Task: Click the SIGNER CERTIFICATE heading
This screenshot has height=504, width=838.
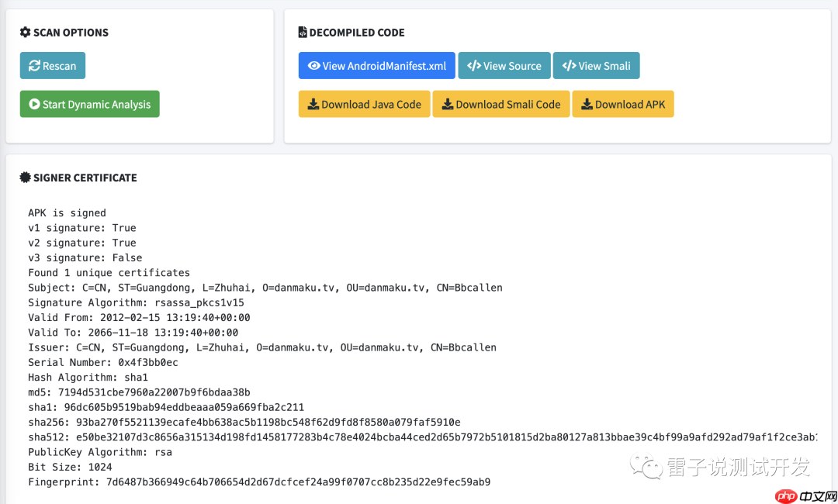Action: click(85, 178)
